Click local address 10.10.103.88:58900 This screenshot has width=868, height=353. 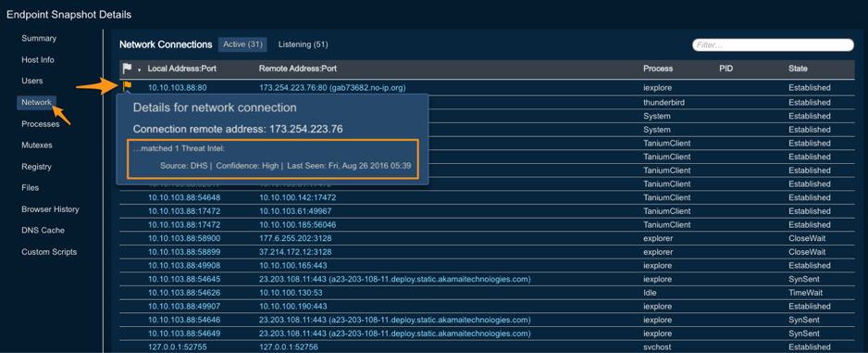coord(184,238)
